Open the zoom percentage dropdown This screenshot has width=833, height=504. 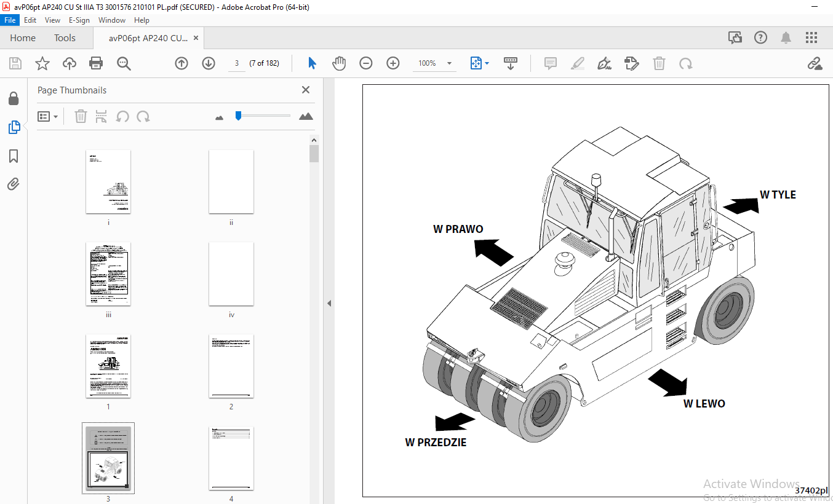[450, 63]
